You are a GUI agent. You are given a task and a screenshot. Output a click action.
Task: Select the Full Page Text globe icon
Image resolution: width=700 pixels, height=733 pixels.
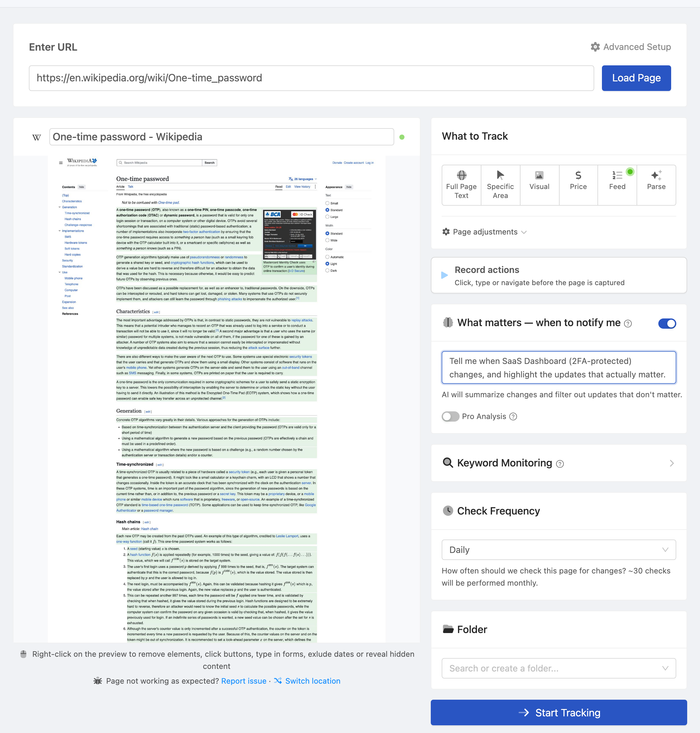[461, 175]
